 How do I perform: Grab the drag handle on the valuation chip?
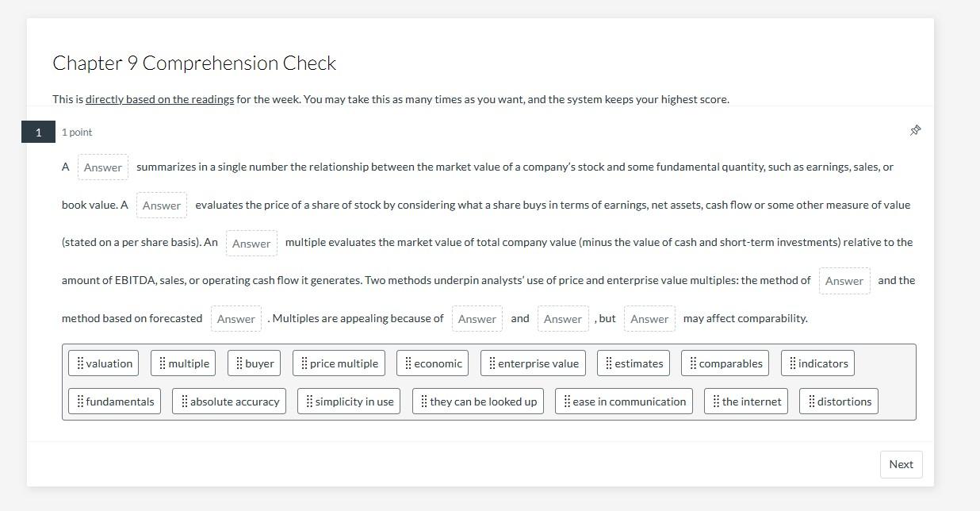point(80,363)
